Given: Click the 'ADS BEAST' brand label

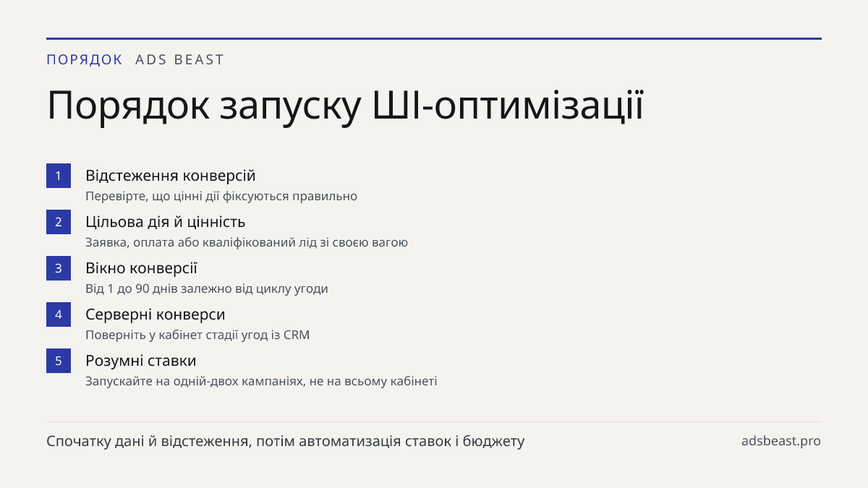Looking at the screenshot, I should 180,60.
